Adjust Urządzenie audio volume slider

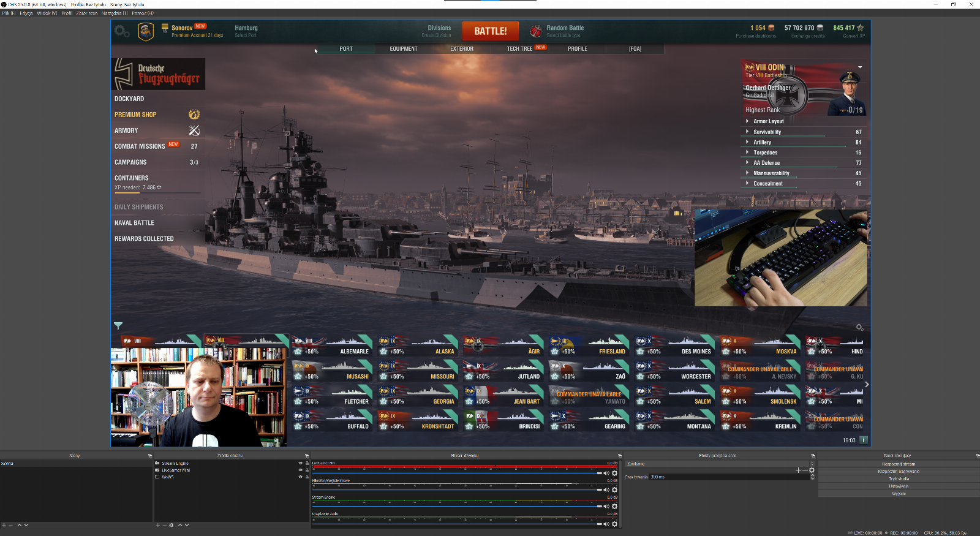[x=457, y=524]
